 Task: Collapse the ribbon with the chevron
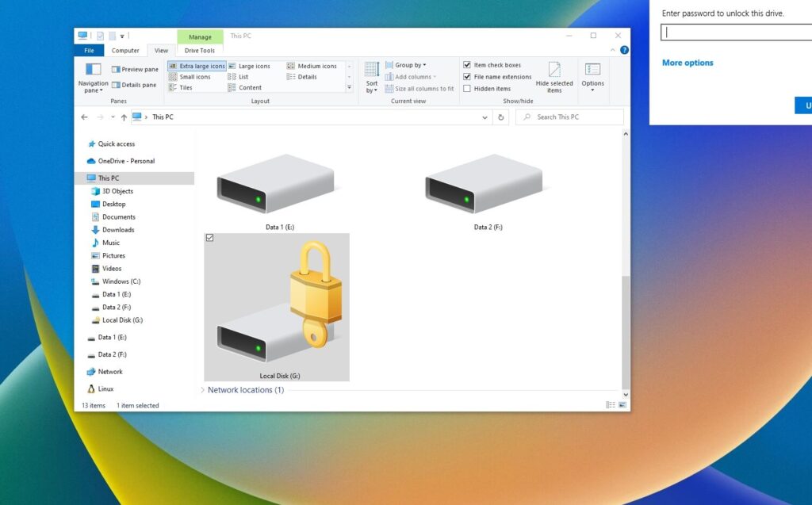(613, 50)
